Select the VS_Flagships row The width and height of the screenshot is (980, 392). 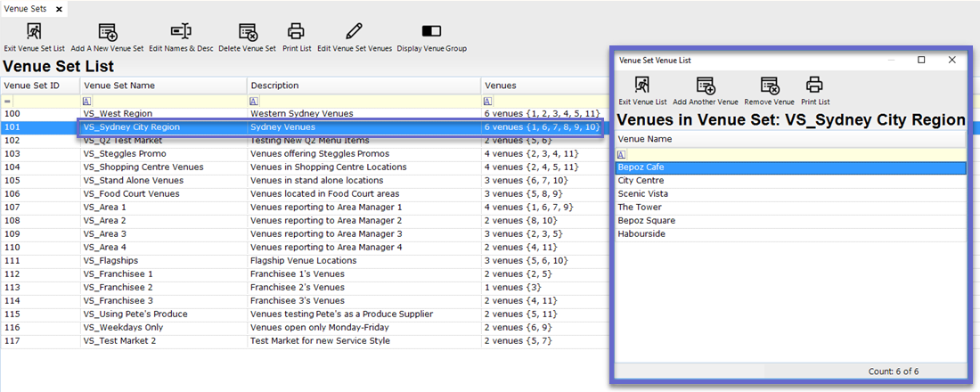[x=163, y=260]
